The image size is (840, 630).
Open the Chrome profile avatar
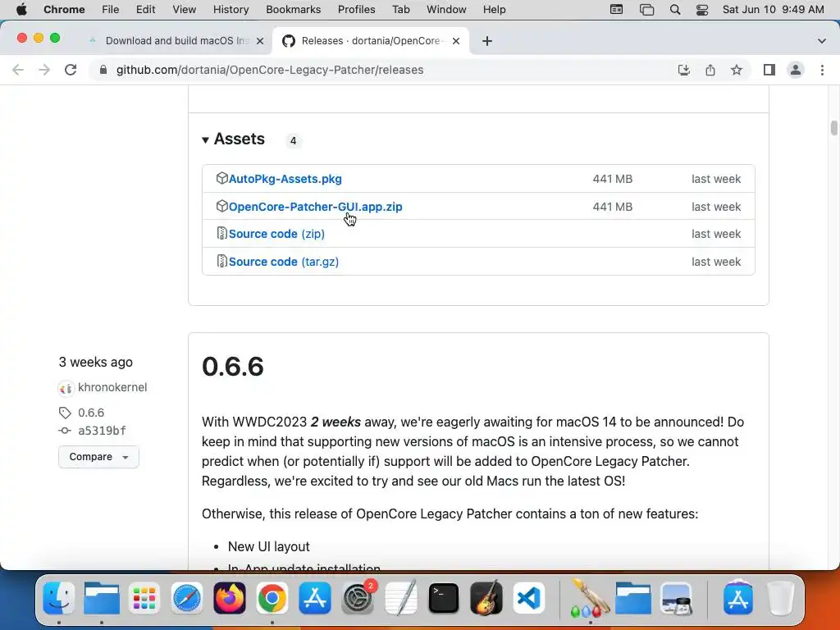tap(796, 71)
